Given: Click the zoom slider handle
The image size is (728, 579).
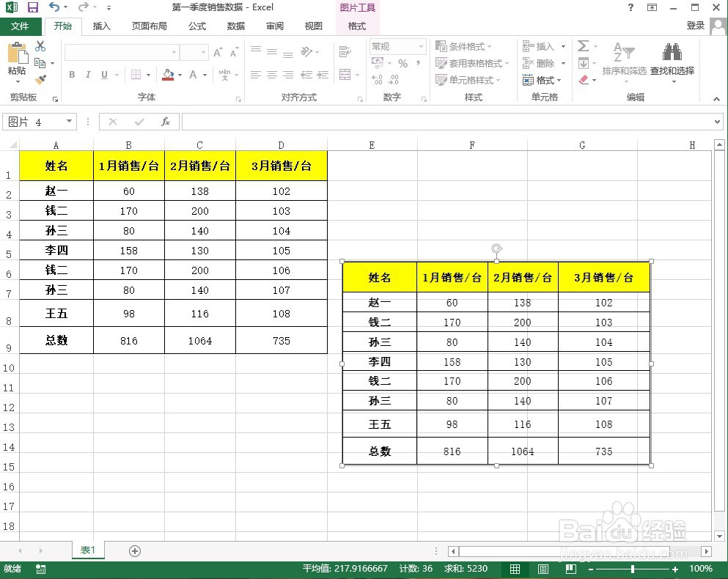Looking at the screenshot, I should [x=633, y=569].
